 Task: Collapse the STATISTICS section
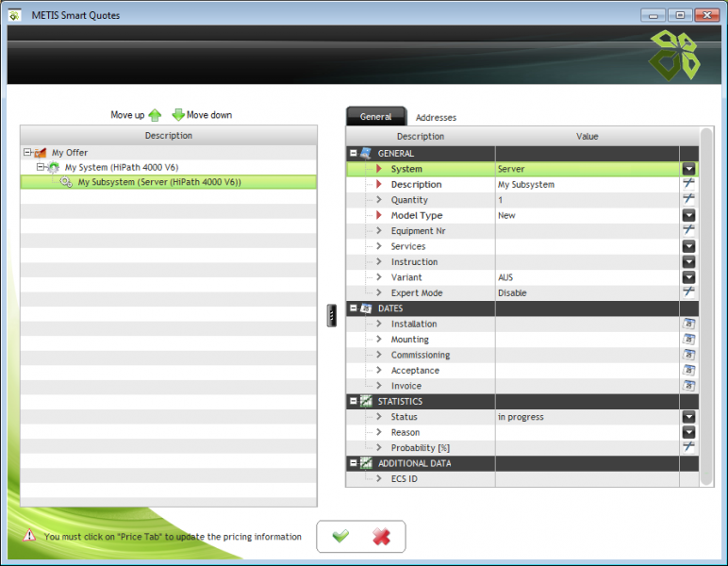[354, 401]
